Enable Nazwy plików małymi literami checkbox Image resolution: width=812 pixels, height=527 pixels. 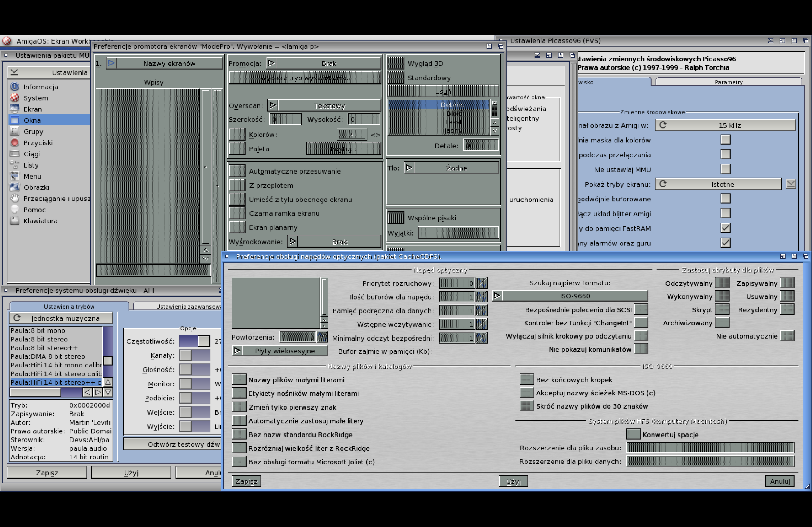239,379
